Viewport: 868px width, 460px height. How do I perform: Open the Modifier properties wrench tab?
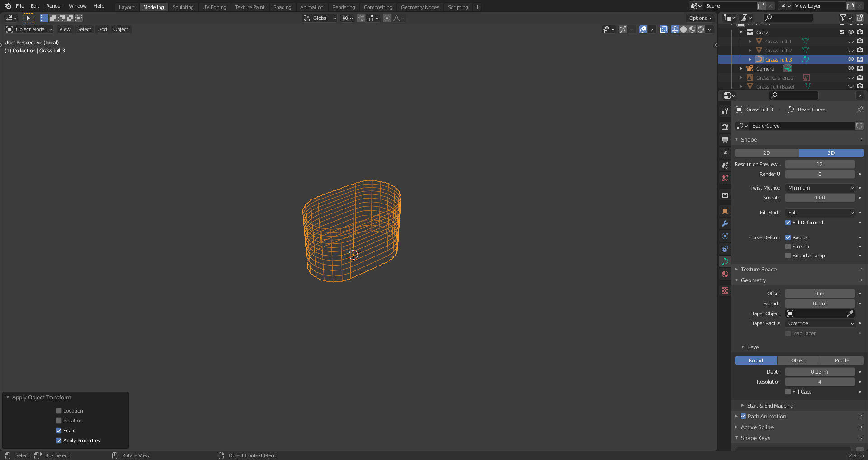725,223
